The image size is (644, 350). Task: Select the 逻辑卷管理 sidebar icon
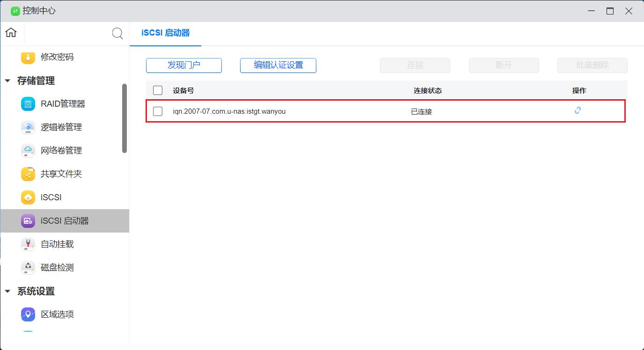point(28,127)
